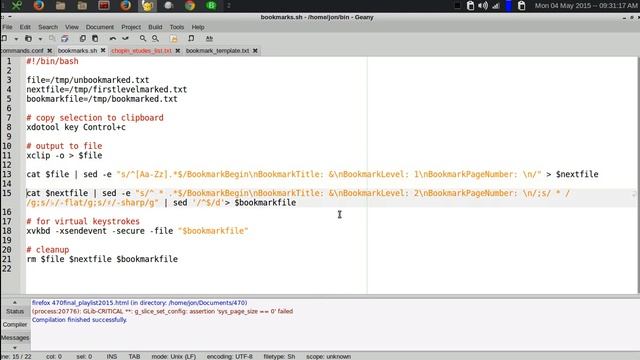The width and height of the screenshot is (640, 360).
Task: Click the red application taskbar icon
Action: click(x=104, y=6)
